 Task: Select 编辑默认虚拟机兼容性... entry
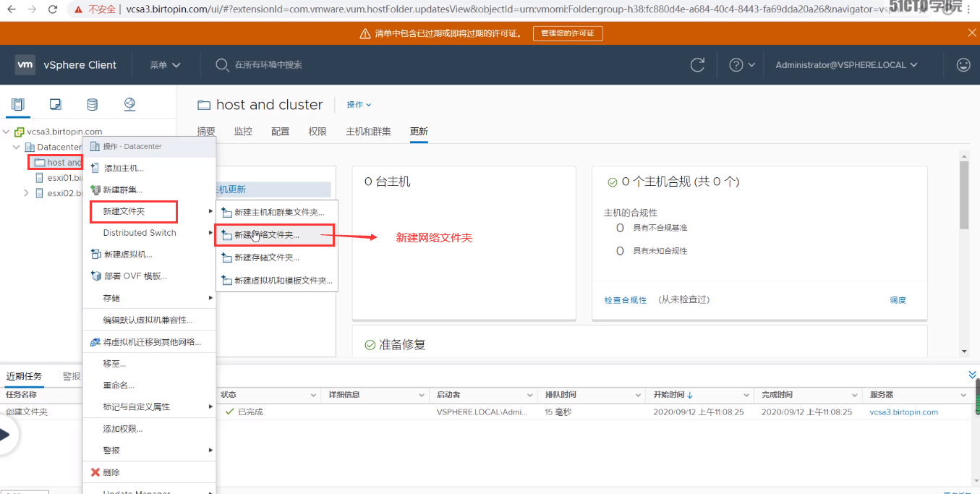point(150,320)
